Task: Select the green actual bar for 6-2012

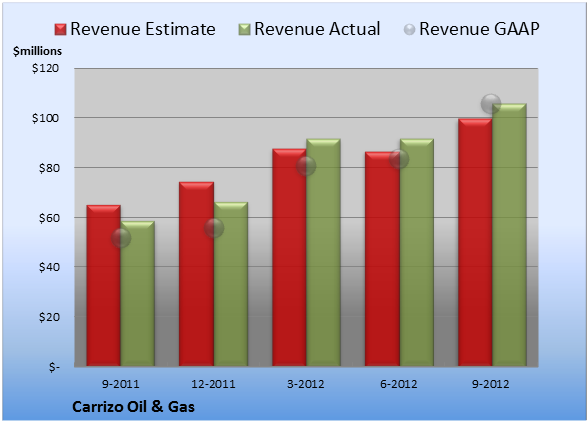Action: coord(417,252)
